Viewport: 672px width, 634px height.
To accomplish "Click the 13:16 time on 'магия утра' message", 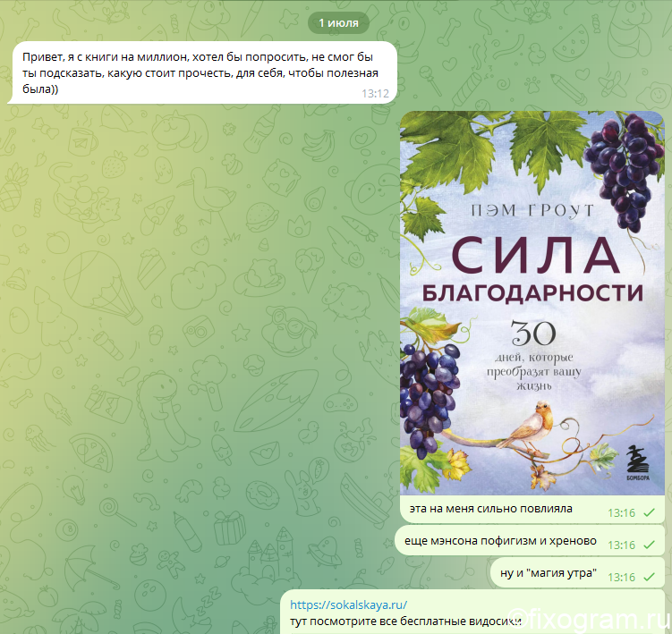I will pyautogui.click(x=621, y=577).
